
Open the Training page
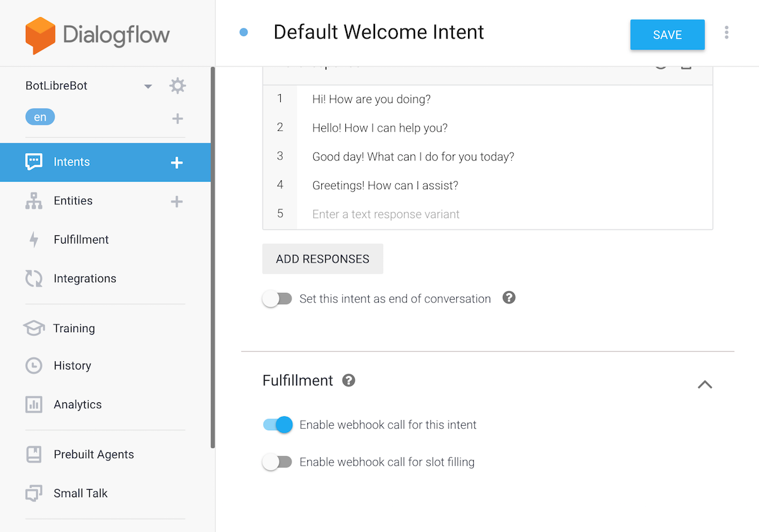(x=74, y=328)
